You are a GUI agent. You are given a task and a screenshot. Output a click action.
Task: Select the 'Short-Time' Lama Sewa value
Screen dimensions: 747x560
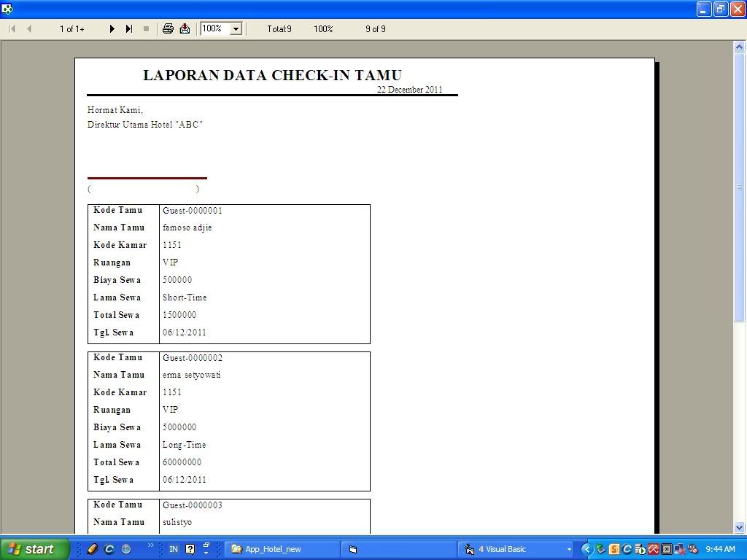[185, 297]
